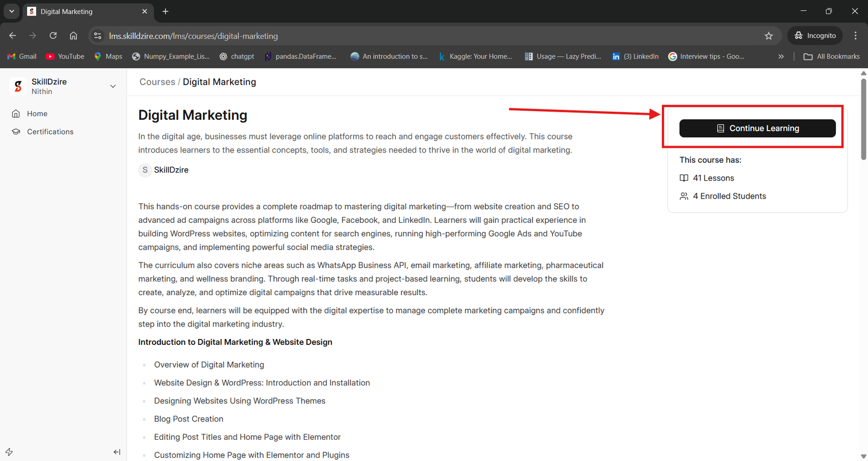Click the page vertical scrollbar
Screen dimensions: 868x461
click(x=863, y=119)
